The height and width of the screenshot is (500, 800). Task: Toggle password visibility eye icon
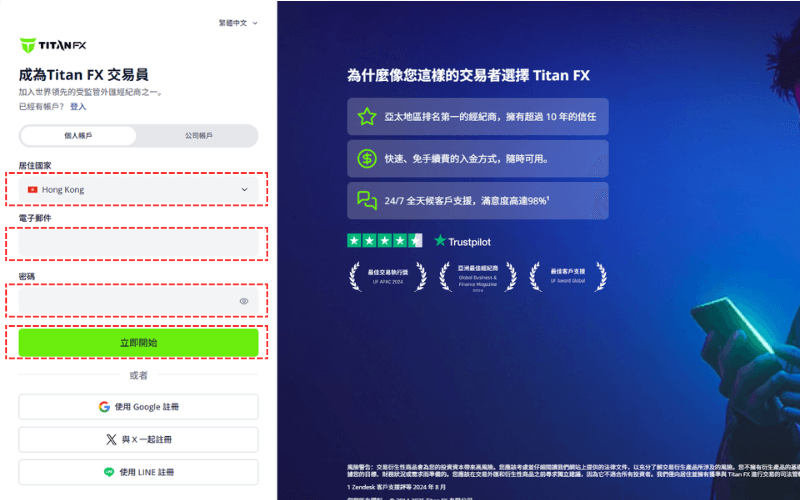click(x=244, y=301)
